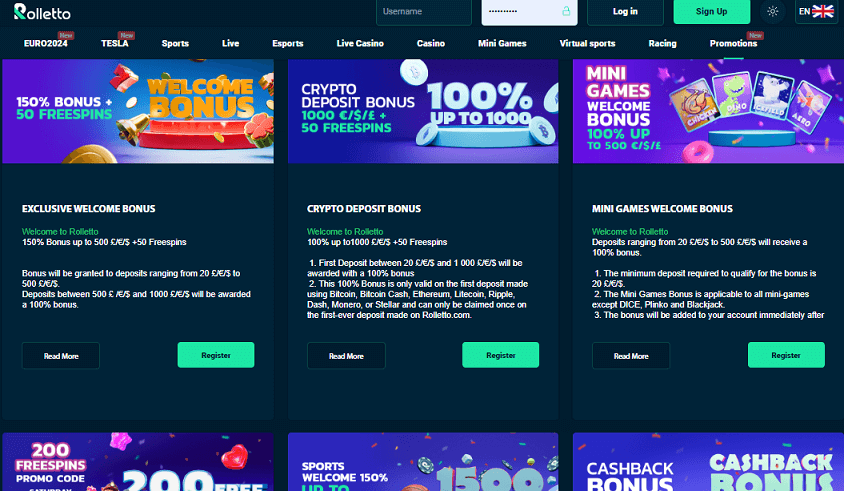Screen dimensions: 844x491
Task: Read More on Mini Games Welcome Bonus
Action: pyautogui.click(x=631, y=356)
